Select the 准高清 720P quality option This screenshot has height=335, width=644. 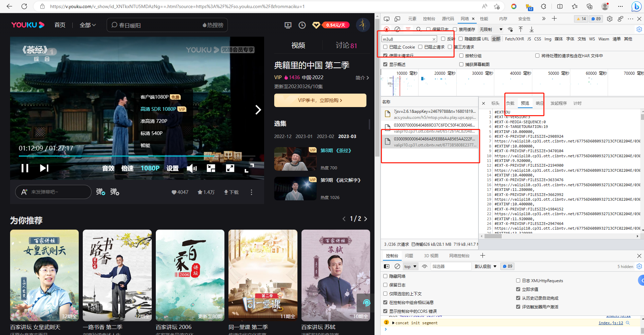pos(154,121)
